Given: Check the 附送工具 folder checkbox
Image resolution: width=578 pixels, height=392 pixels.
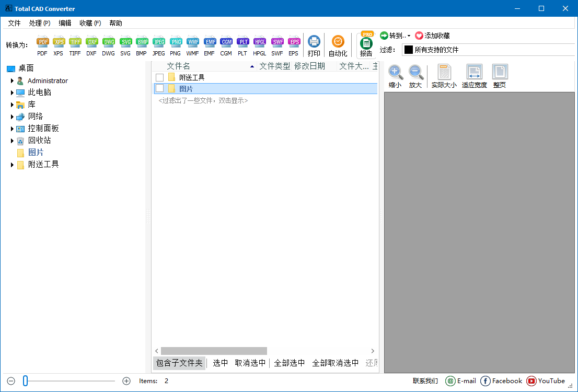Looking at the screenshot, I should coord(159,77).
